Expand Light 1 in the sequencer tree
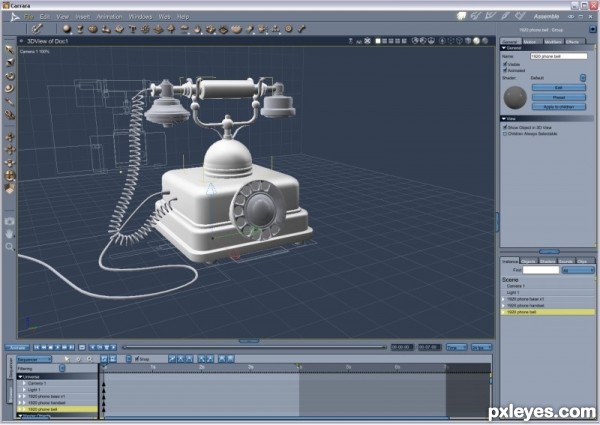Screen dimensions: 600x425 (24, 389)
